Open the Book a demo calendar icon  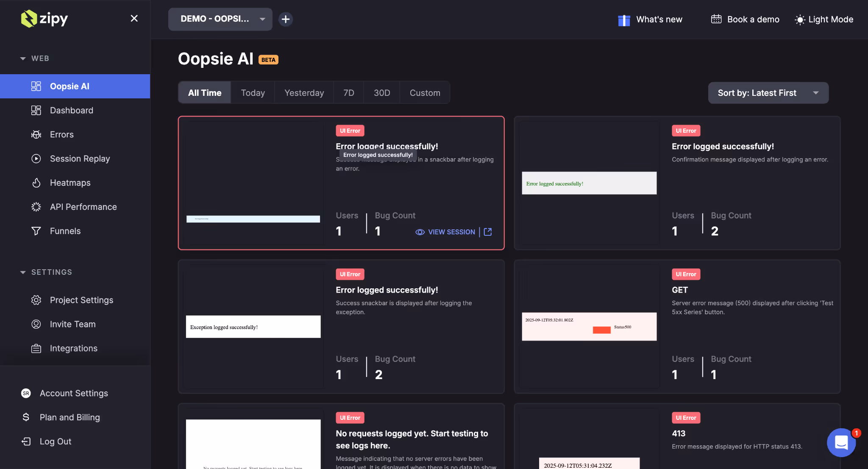pyautogui.click(x=716, y=19)
